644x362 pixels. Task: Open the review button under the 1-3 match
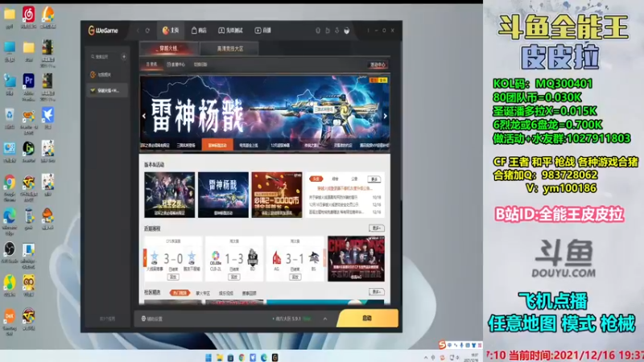[234, 277]
